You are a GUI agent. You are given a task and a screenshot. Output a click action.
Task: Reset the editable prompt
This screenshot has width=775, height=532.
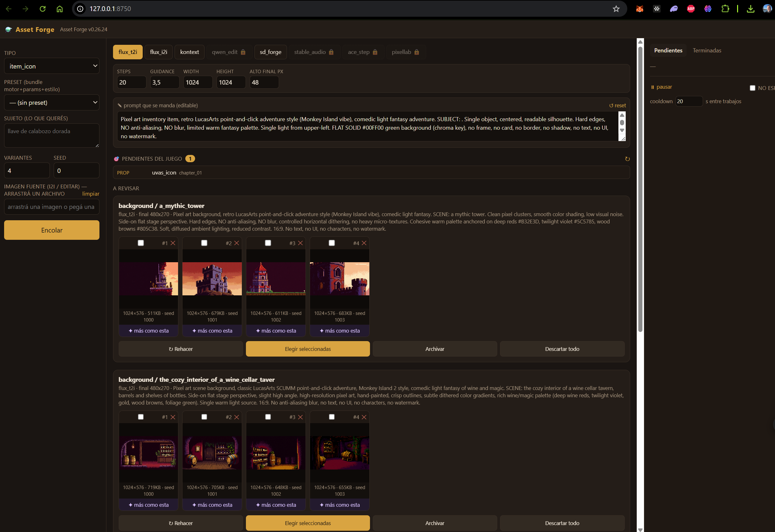click(x=617, y=105)
